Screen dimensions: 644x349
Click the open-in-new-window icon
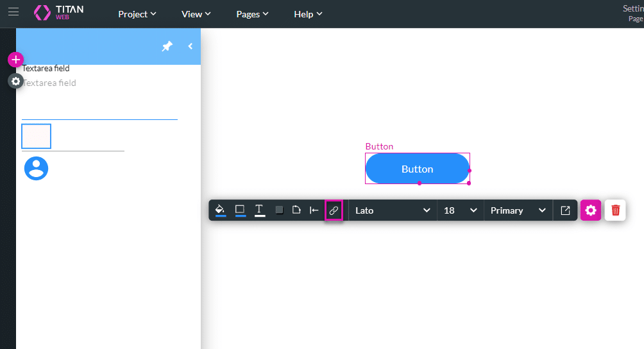click(x=565, y=210)
